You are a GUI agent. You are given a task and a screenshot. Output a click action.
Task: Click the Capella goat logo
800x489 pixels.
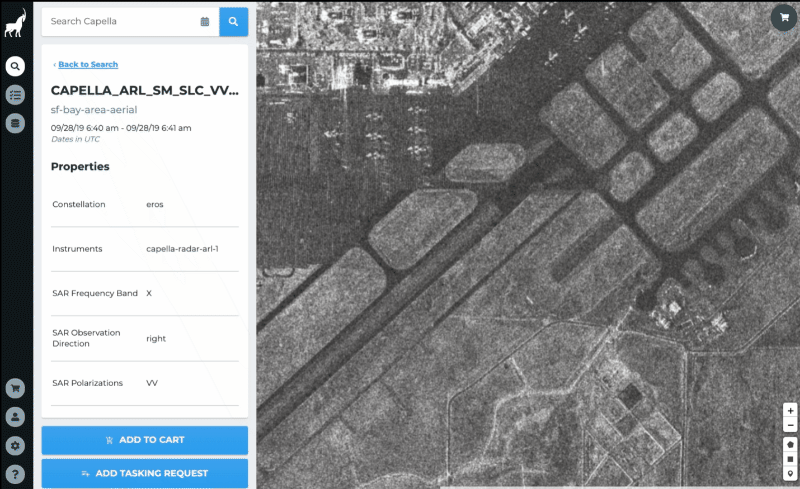tap(15, 23)
